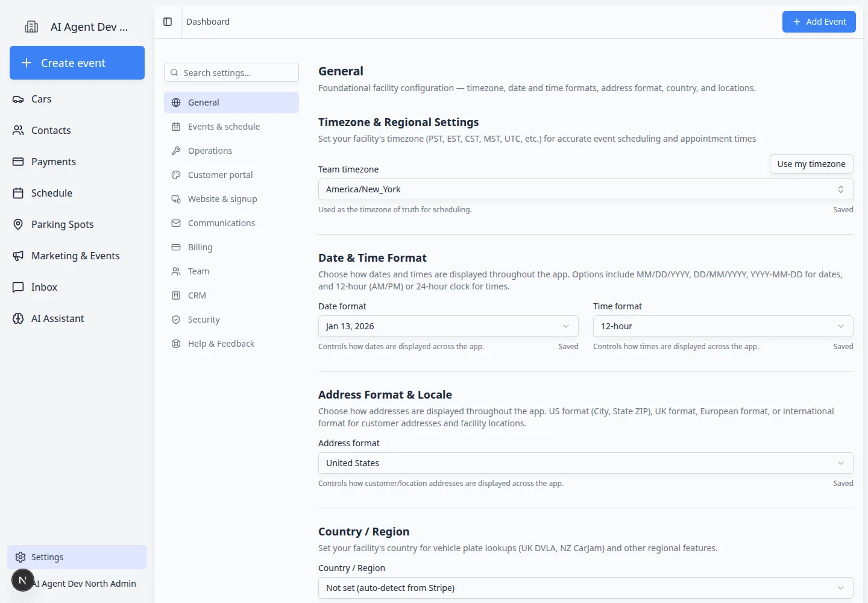
Task: Click the Inbox chat bubble icon
Action: 18,287
